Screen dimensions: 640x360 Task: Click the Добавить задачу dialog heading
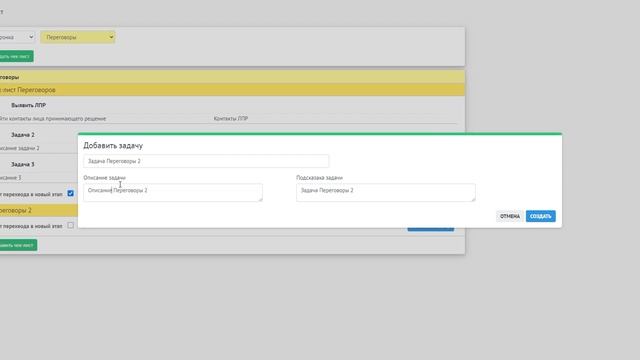click(x=113, y=146)
